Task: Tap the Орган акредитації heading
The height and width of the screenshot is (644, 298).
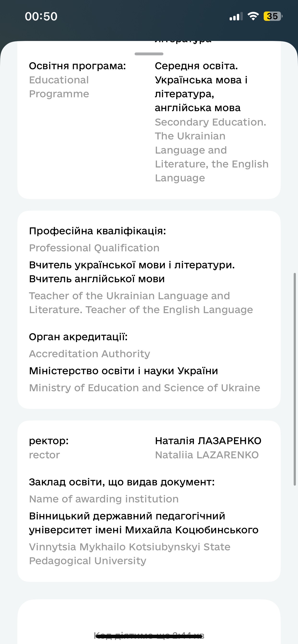Action: (x=78, y=337)
